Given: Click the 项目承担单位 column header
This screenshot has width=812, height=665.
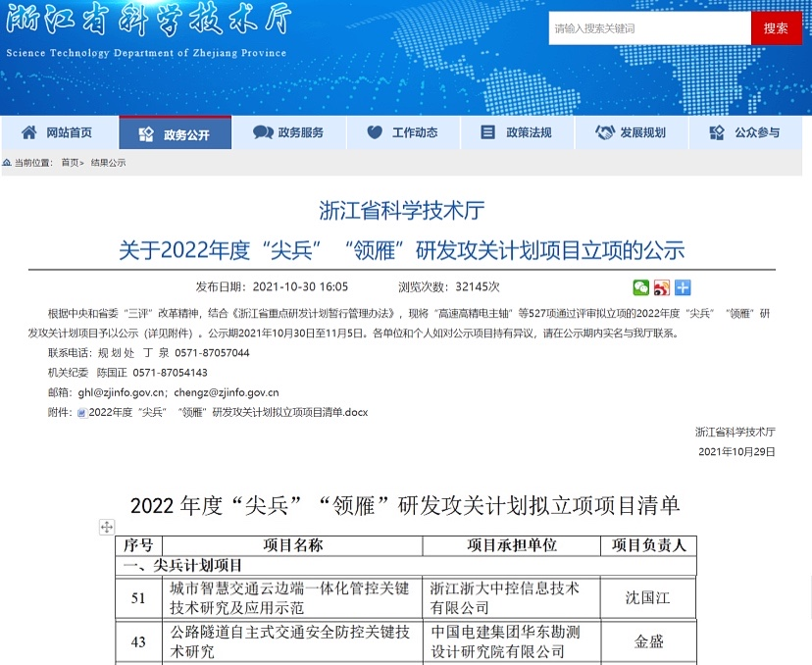Looking at the screenshot, I should 512,545.
